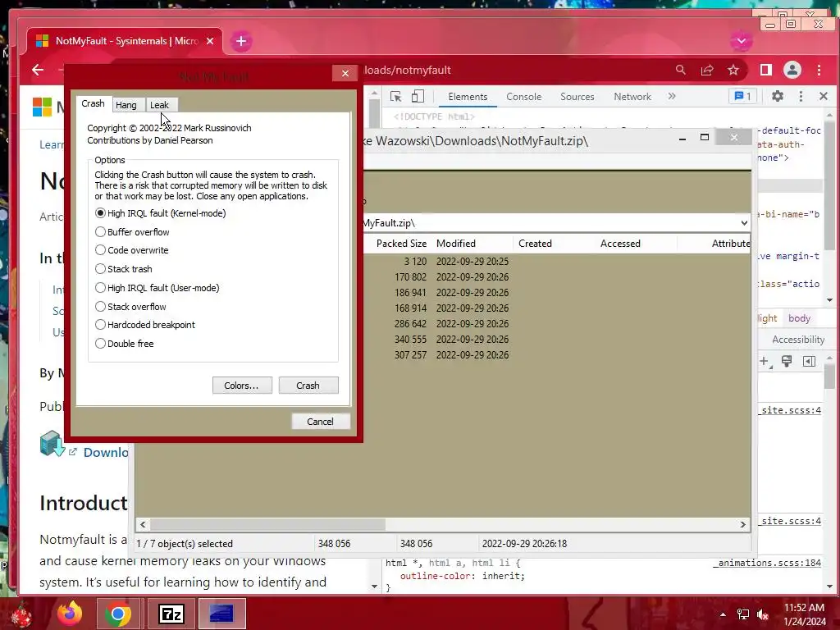Screen dimensions: 840x630
Task: Show more DevTools tabs chevron
Action: click(673, 96)
